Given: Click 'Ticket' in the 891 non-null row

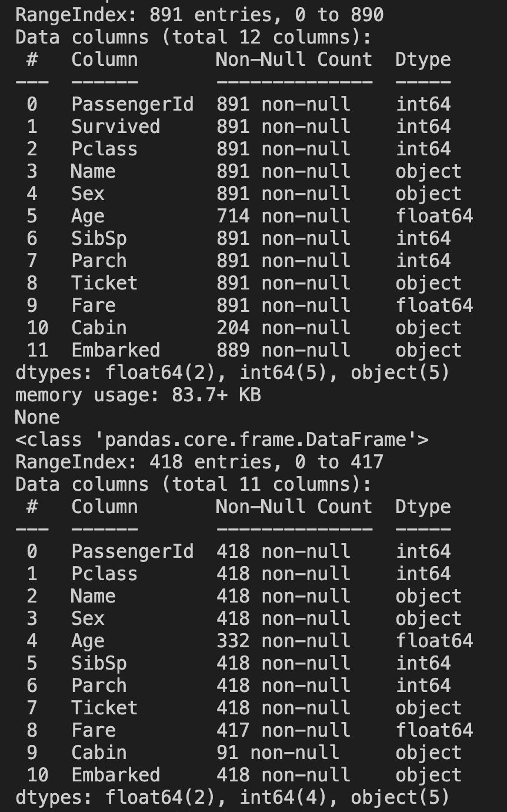Looking at the screenshot, I should pyautogui.click(x=104, y=283).
